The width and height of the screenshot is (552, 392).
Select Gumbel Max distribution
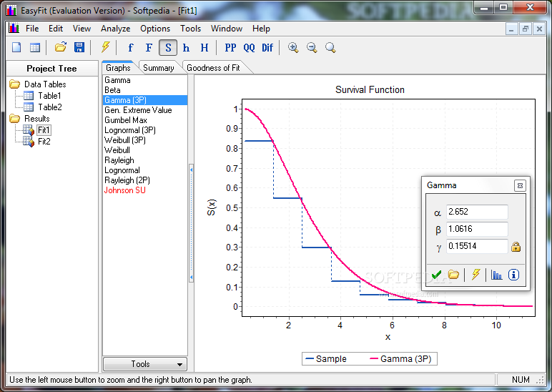[x=144, y=120]
